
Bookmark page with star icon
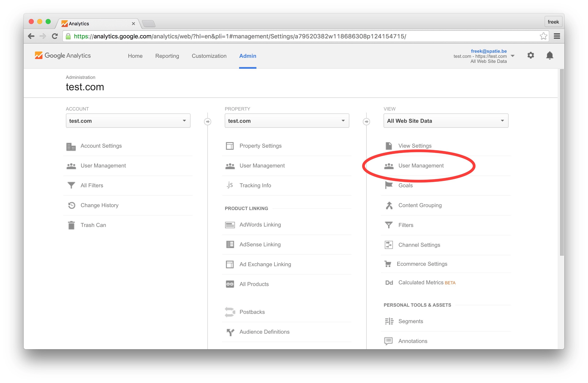(543, 36)
